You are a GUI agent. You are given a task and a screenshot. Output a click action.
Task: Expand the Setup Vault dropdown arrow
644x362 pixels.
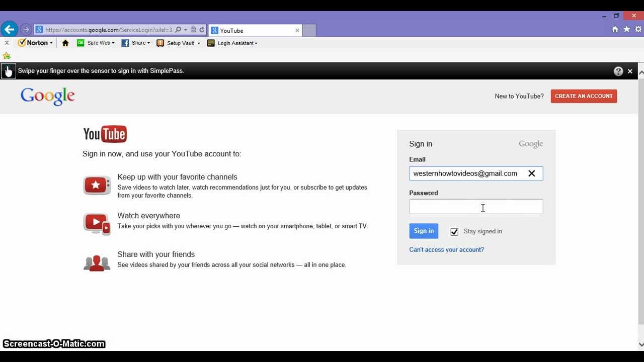tap(199, 43)
